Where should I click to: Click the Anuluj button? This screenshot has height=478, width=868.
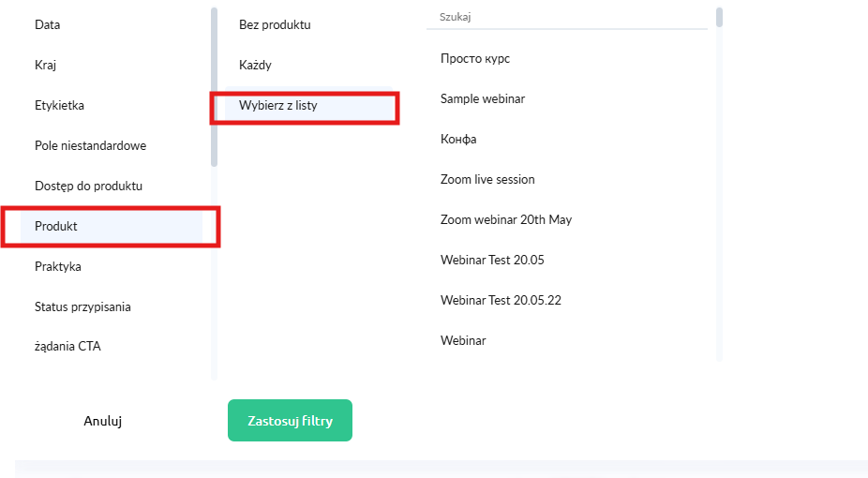[x=103, y=422]
